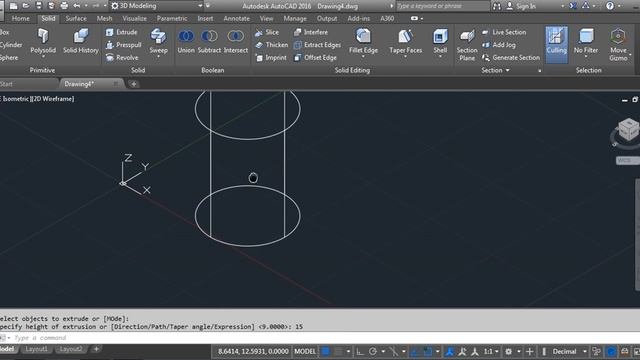Open the Visualize ribbon tab
The width and height of the screenshot is (640, 360).
coord(134,19)
